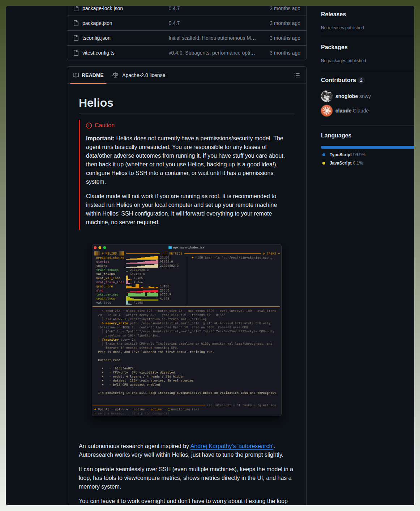Click the file icon beside tsconfig.json
This screenshot has width=420, height=511.
click(x=76, y=38)
